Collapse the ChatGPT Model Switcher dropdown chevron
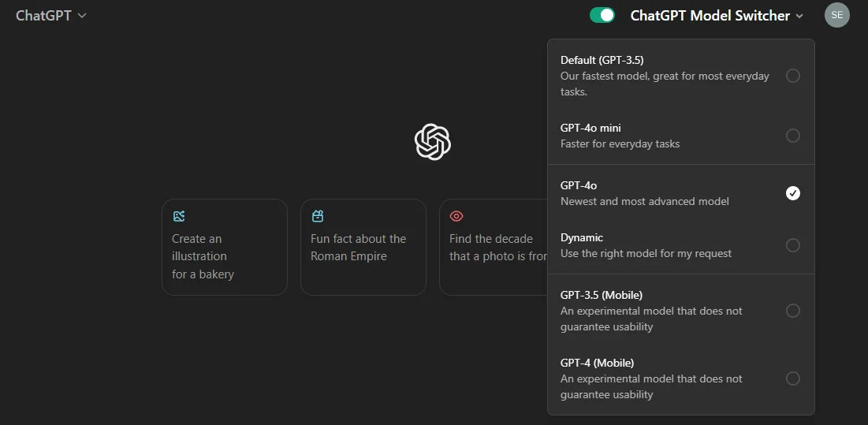The image size is (868, 425). (799, 17)
